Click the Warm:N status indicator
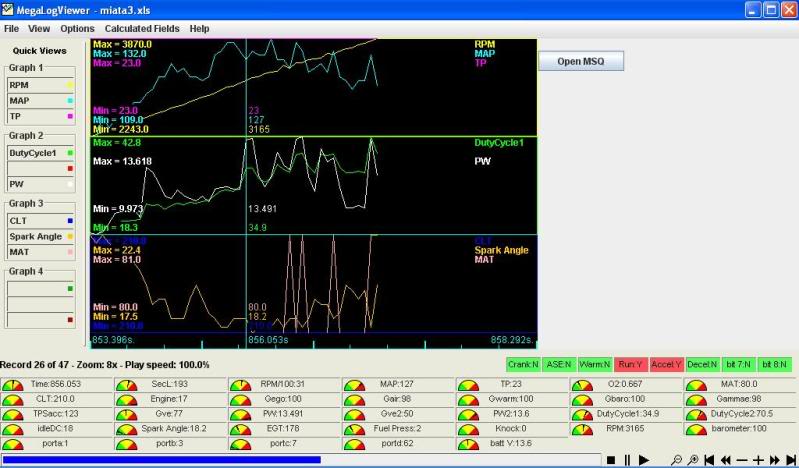 point(595,365)
